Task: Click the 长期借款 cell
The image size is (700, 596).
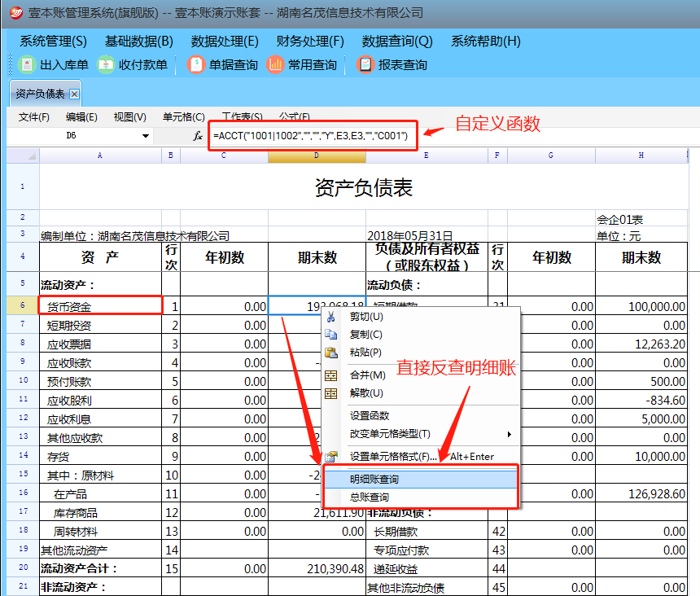Action: pyautogui.click(x=427, y=531)
